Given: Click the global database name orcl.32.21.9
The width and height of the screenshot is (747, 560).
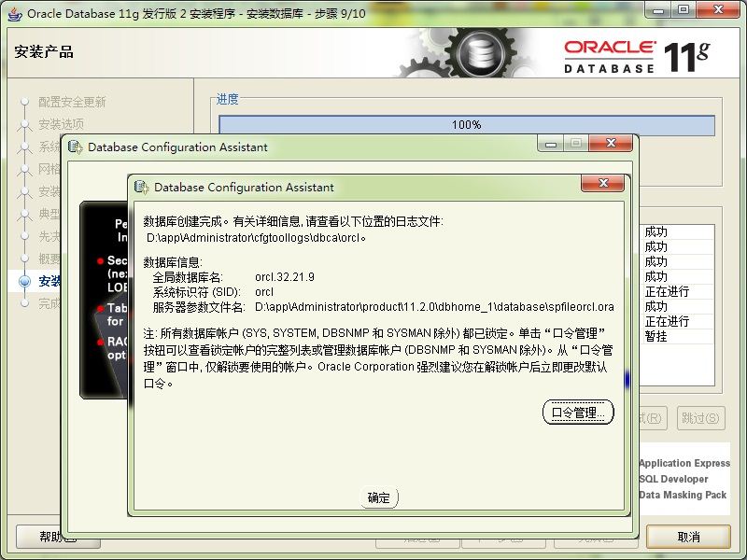Looking at the screenshot, I should [285, 277].
